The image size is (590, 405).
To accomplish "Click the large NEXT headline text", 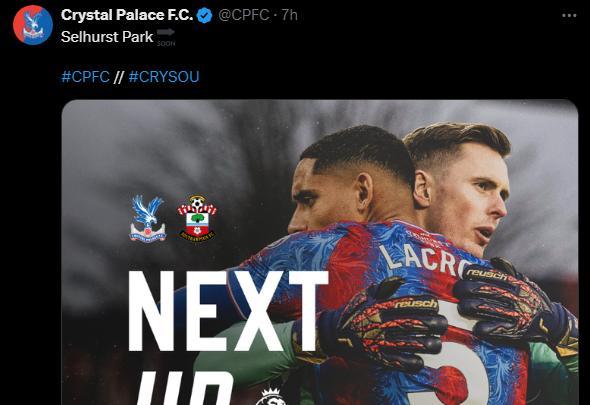I will pos(228,311).
